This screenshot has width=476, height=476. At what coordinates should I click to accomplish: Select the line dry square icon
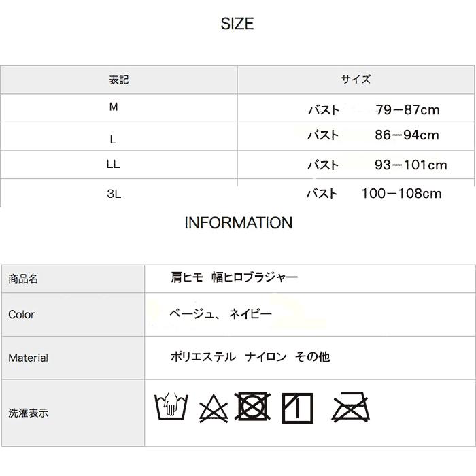(x=297, y=407)
